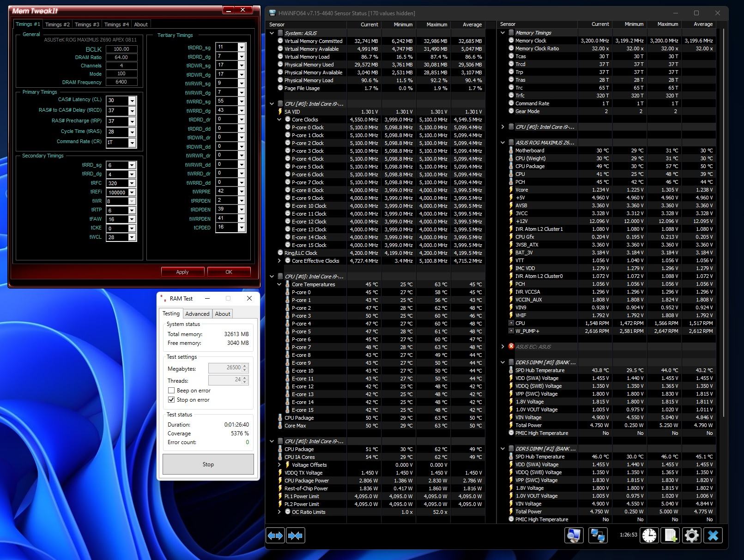744x560 pixels.
Task: Click BCLK value field 100.00
Action: 121,49
